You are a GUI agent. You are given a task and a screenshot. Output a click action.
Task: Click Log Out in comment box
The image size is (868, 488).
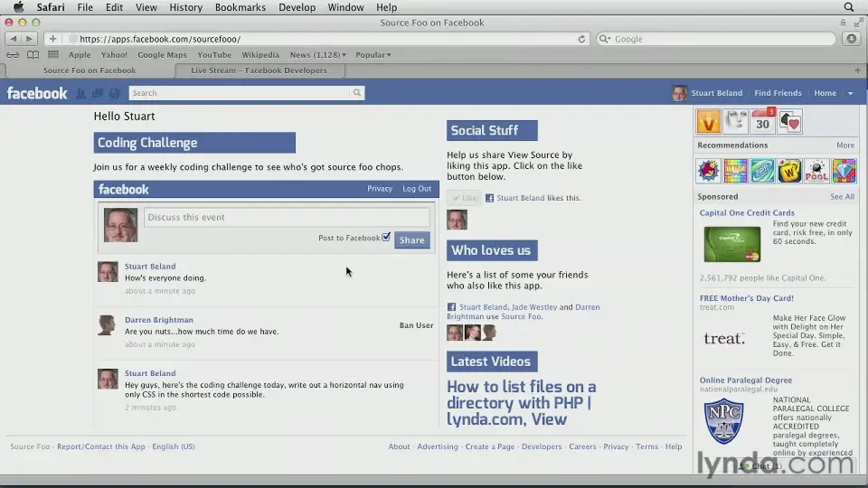(417, 189)
